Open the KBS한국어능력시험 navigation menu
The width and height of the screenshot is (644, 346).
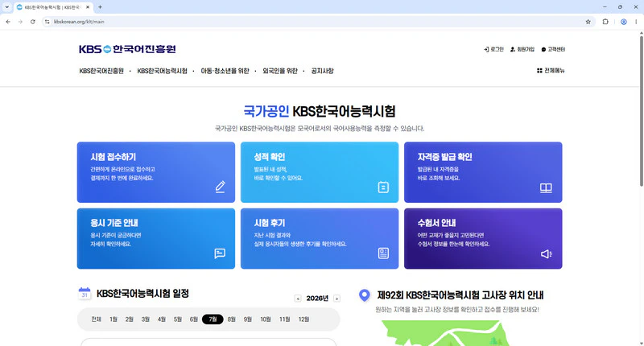pos(162,71)
